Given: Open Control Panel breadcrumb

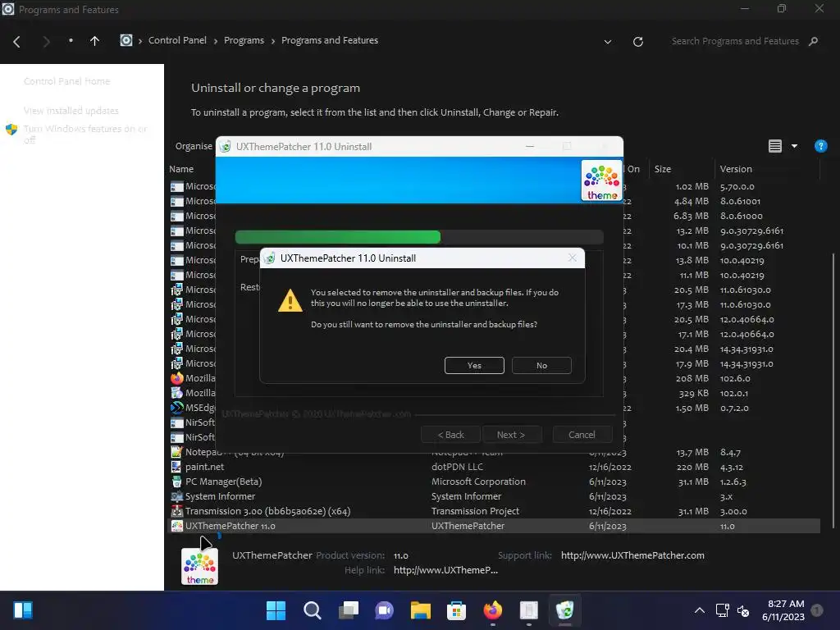Looking at the screenshot, I should [177, 40].
